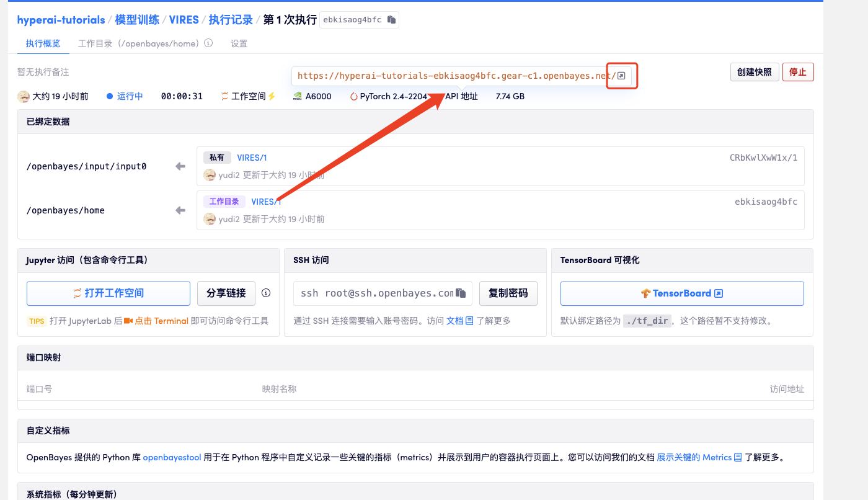
Task: Open the API address in new tab icon
Action: coord(622,76)
